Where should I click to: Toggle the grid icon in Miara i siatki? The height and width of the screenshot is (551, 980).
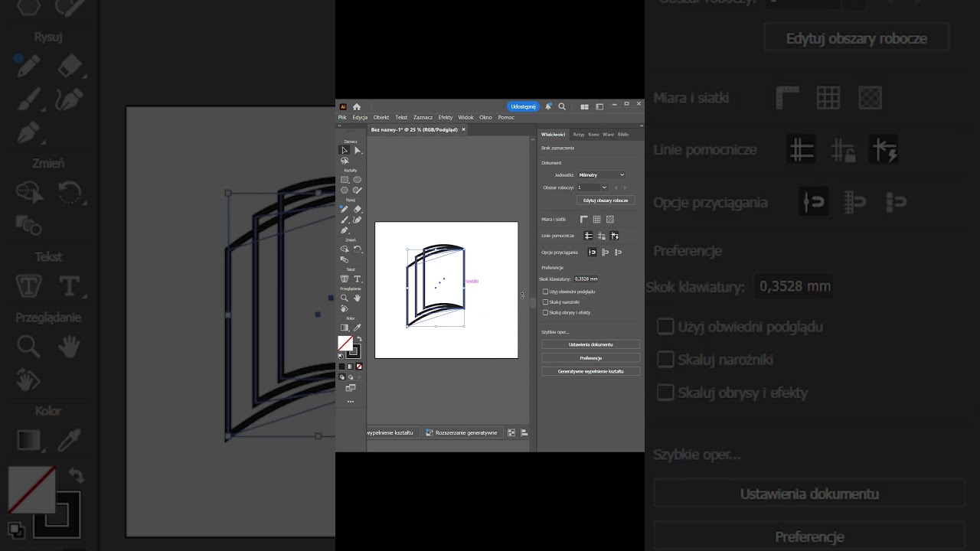click(596, 220)
